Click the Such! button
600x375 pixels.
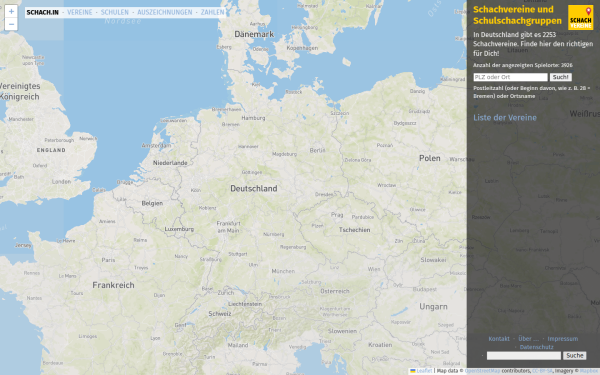pos(561,77)
